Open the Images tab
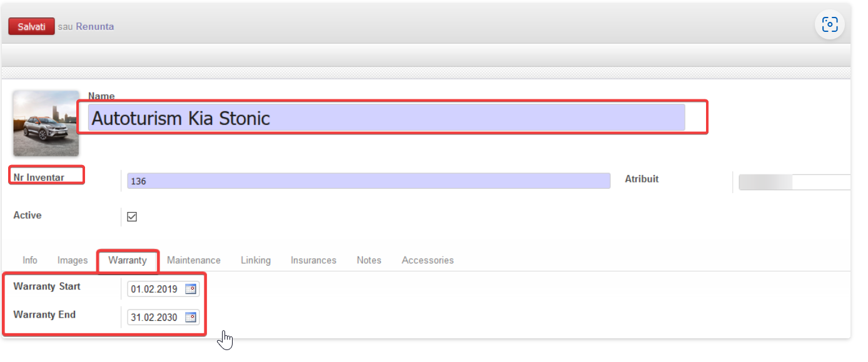This screenshot has width=868, height=362. click(73, 260)
